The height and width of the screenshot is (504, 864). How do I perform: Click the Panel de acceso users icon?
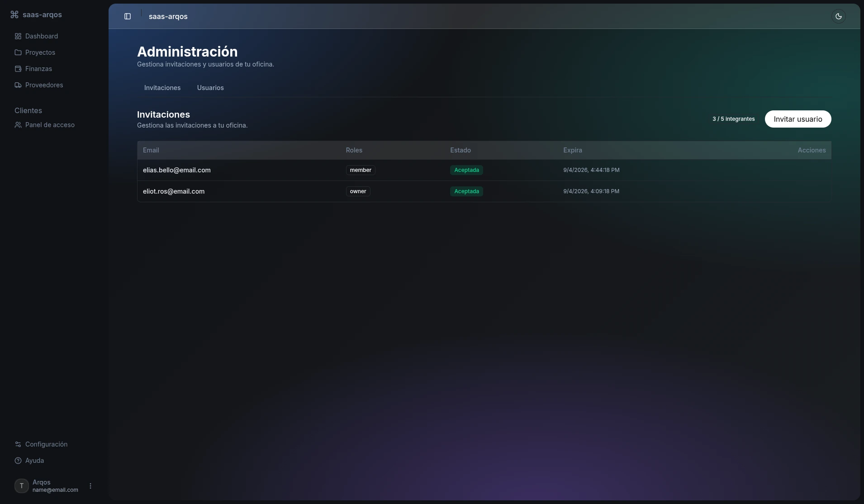click(x=18, y=125)
